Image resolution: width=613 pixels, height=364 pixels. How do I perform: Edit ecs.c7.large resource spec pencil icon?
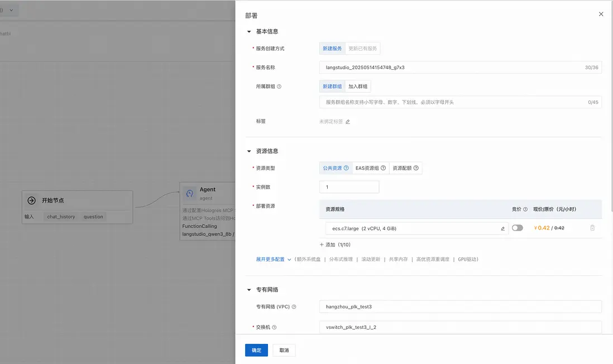(503, 229)
